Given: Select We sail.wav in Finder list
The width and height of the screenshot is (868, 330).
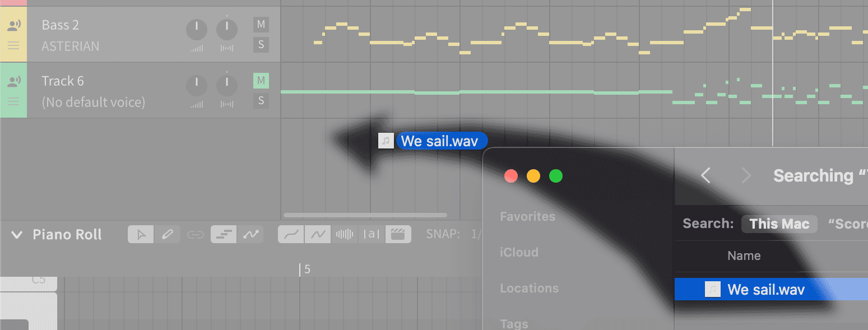Looking at the screenshot, I should click(x=771, y=290).
